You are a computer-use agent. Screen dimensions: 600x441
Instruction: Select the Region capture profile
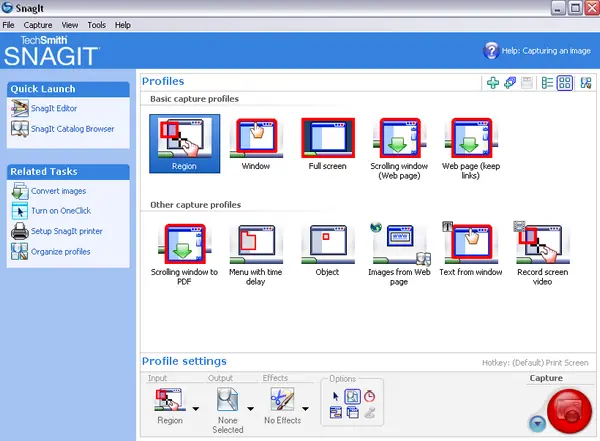pyautogui.click(x=184, y=144)
